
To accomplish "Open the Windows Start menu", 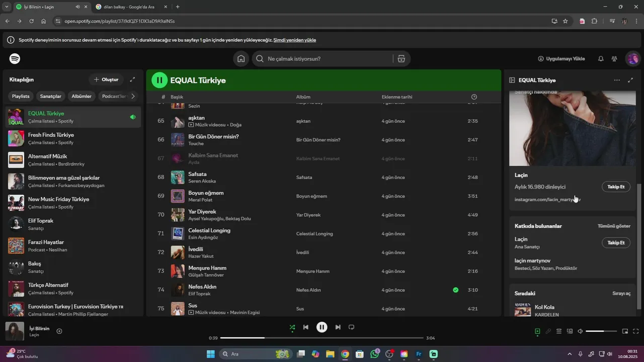I will pos(210,354).
